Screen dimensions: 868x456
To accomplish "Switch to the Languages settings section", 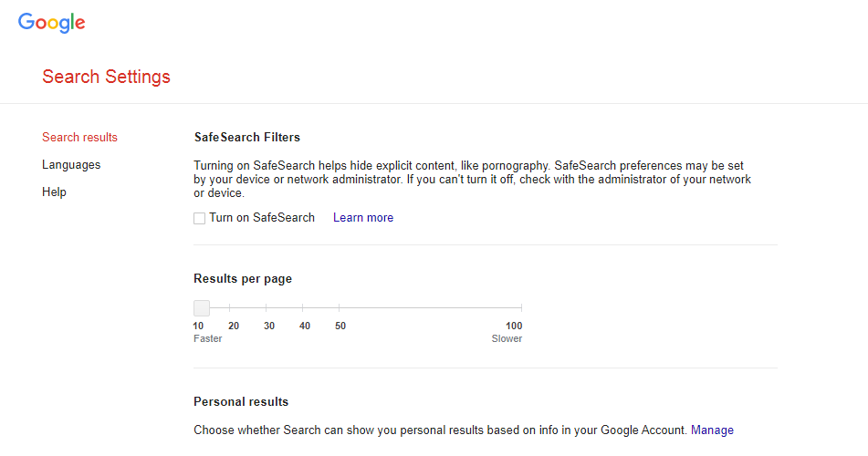I will pos(71,165).
